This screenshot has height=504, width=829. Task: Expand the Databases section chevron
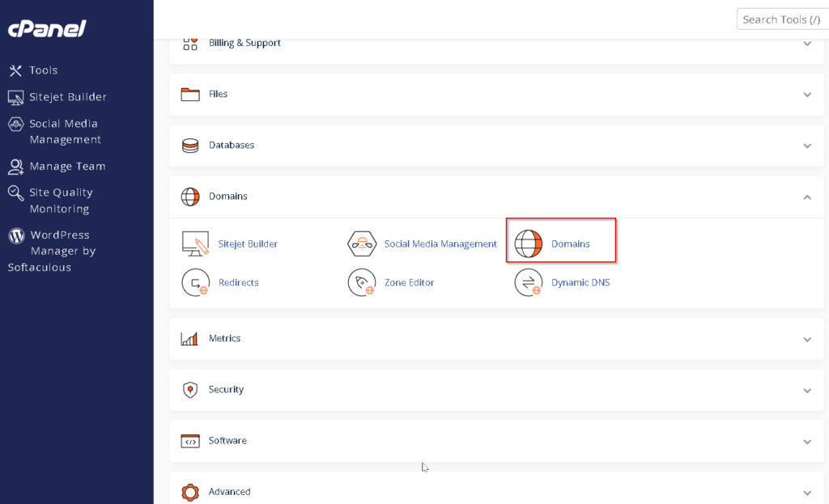coord(807,146)
